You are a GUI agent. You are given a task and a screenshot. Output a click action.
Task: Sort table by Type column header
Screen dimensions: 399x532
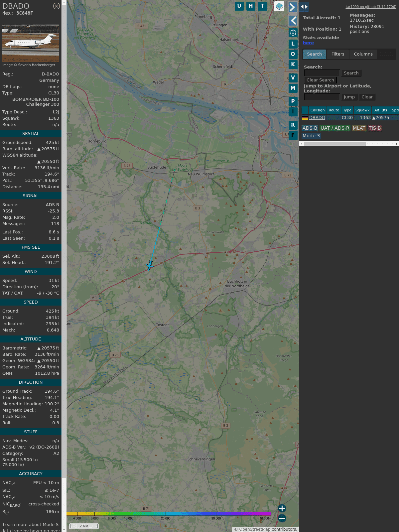(x=347, y=110)
